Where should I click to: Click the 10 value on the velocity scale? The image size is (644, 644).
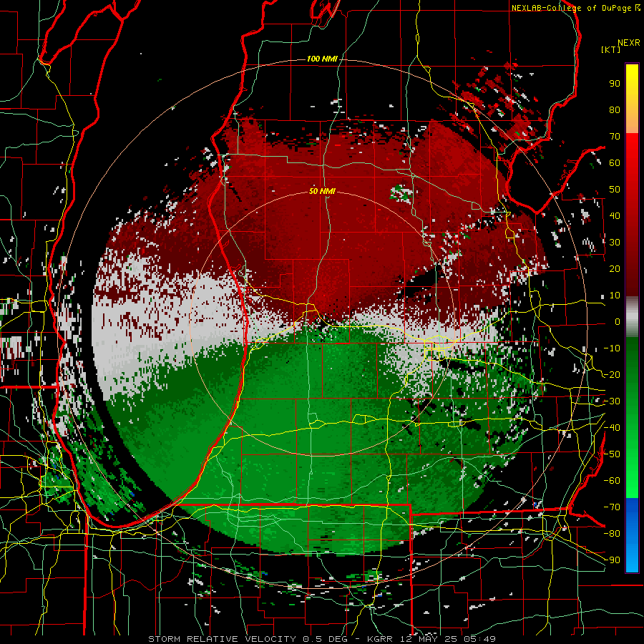(615, 296)
